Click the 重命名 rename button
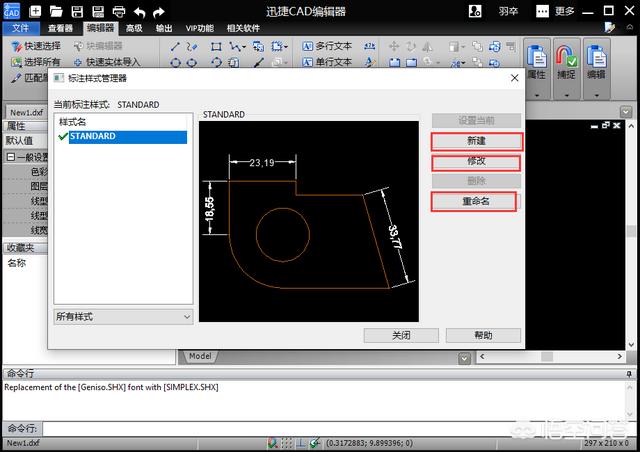 click(x=476, y=201)
